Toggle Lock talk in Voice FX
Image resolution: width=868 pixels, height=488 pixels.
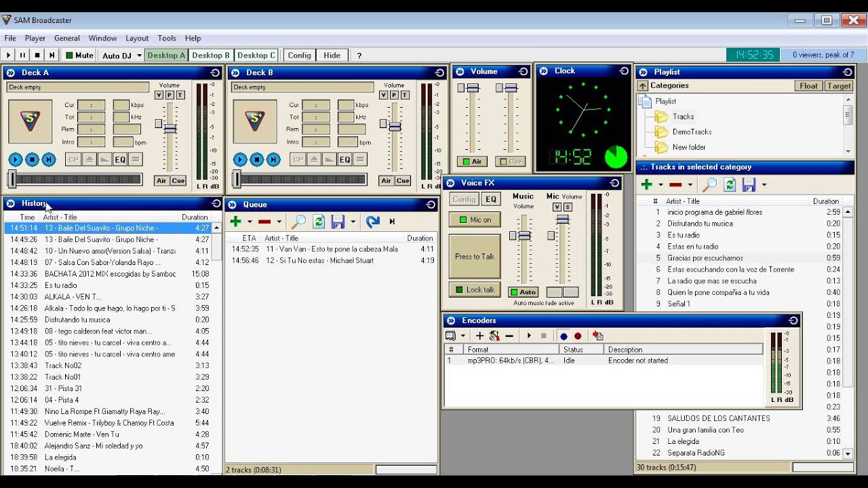coord(475,289)
